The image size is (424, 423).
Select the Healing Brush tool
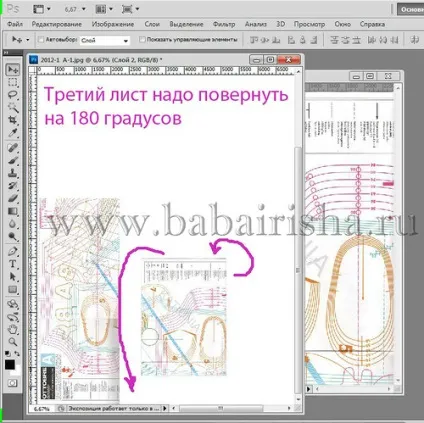click(13, 148)
